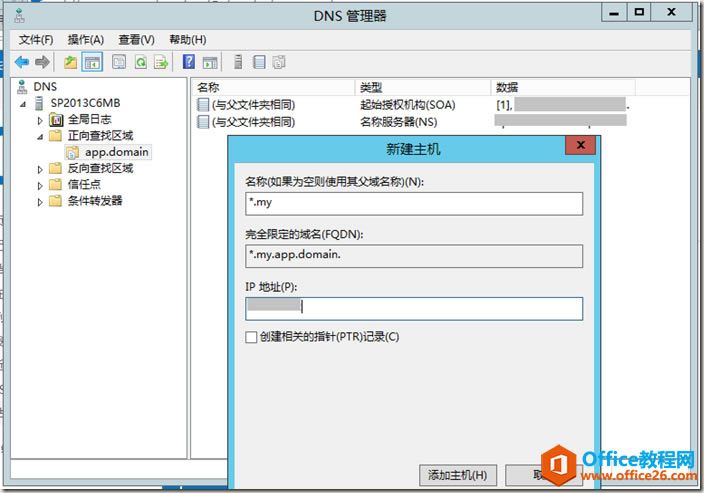Collapse the SP2013C6MB server node
Screen dimensions: 704x493
23,104
